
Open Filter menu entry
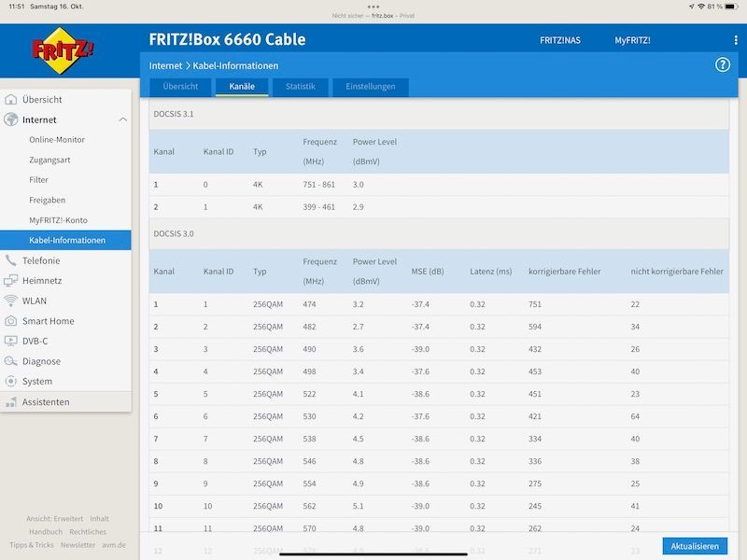38,180
